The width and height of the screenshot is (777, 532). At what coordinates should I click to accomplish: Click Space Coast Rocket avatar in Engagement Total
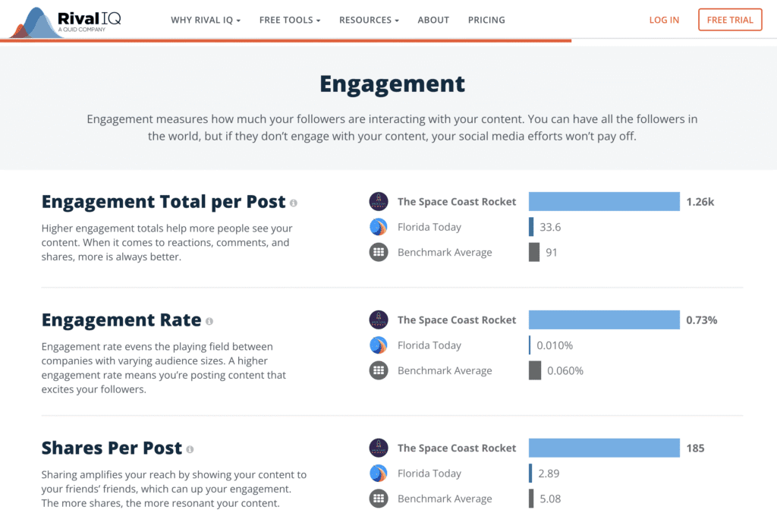(x=379, y=202)
